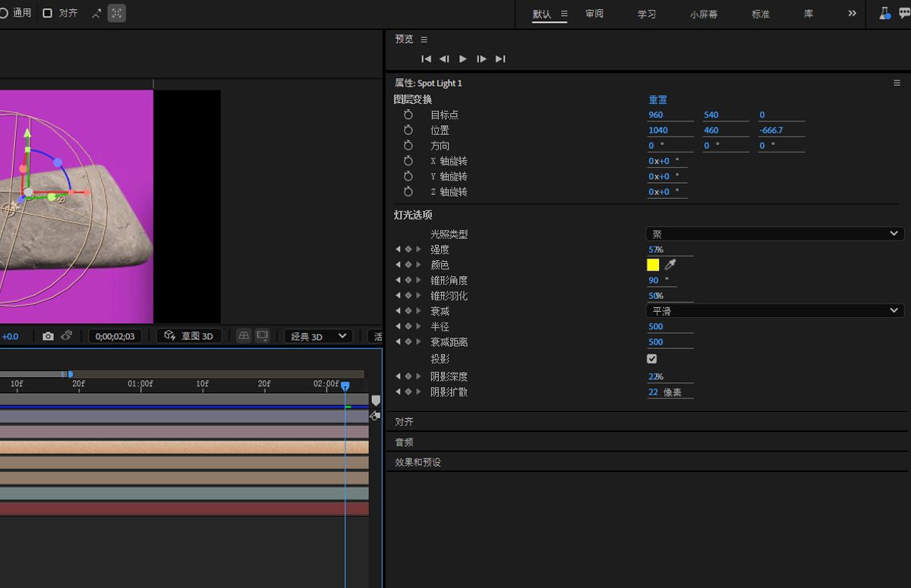This screenshot has width=911, height=588.
Task: Switch to the 学习 workspace tab
Action: [646, 14]
